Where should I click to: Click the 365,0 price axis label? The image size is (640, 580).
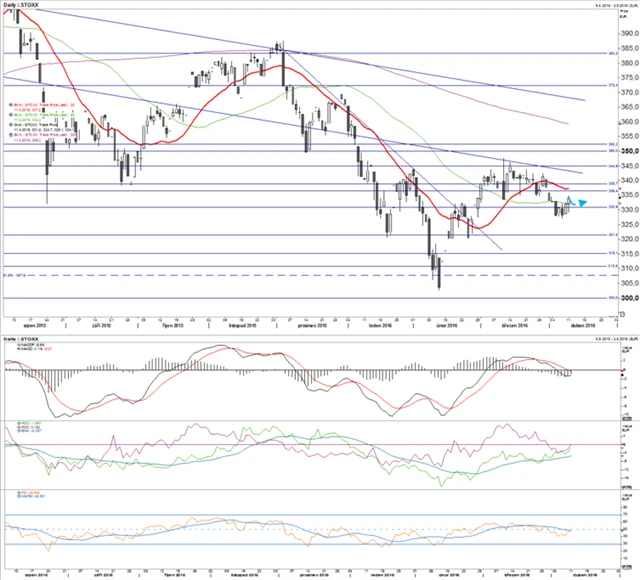point(629,107)
